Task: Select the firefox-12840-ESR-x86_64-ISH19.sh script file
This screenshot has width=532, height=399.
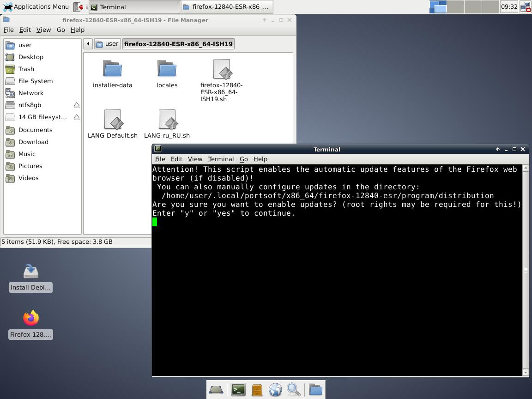Action: pos(221,80)
